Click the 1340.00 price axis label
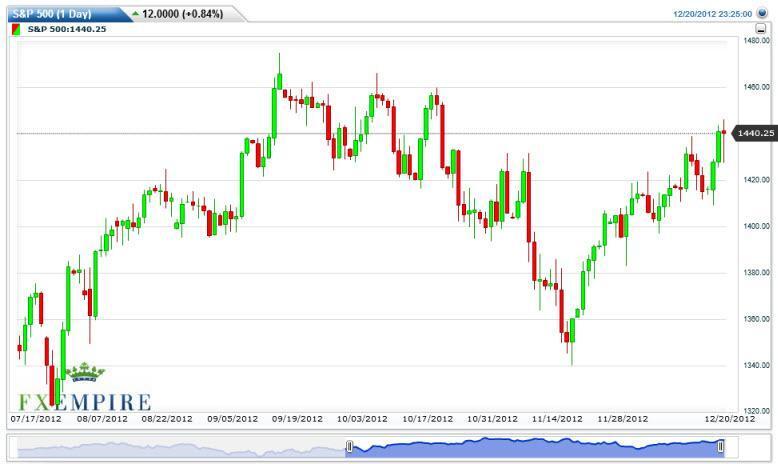778x464 pixels. [x=757, y=365]
